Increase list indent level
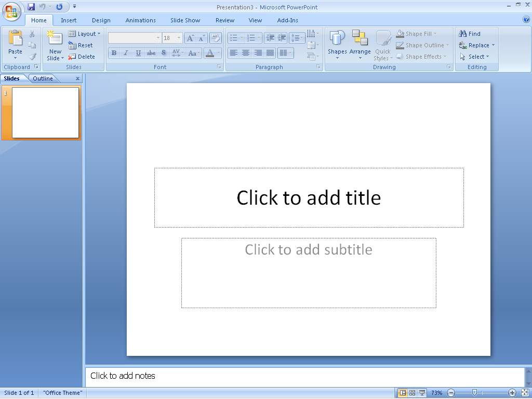 click(282, 37)
